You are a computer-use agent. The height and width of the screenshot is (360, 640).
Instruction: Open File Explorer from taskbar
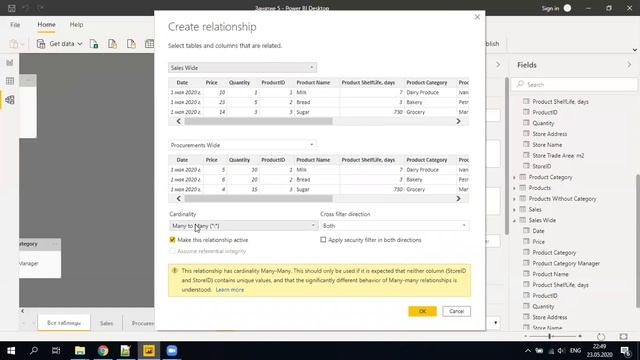point(80,351)
